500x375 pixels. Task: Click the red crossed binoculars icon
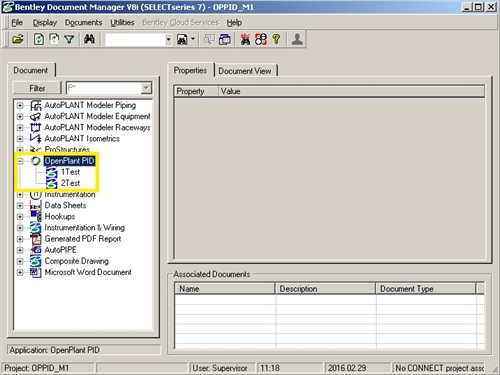(x=245, y=39)
